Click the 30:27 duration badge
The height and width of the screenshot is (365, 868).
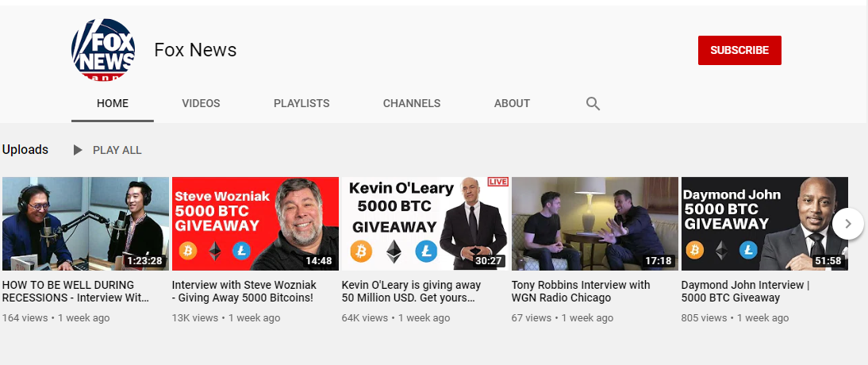(488, 261)
